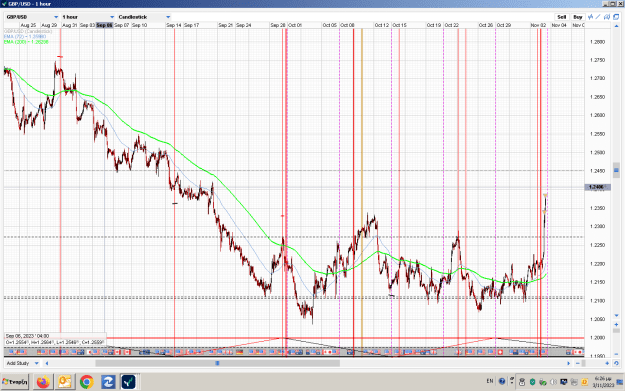Viewport: 625px width, 391px height.
Task: Click the megaphone icon in chart toolbar
Action: pos(607,17)
